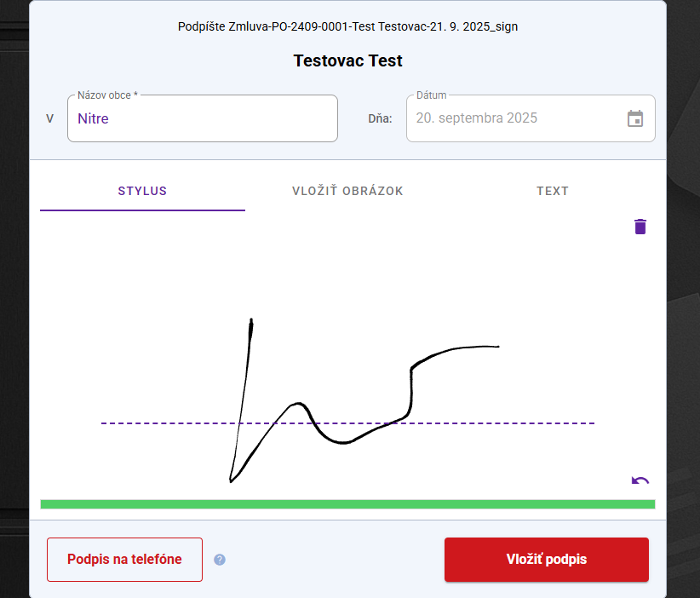The height and width of the screenshot is (598, 700).
Task: Click the V label before the municipality field
Action: click(49, 118)
